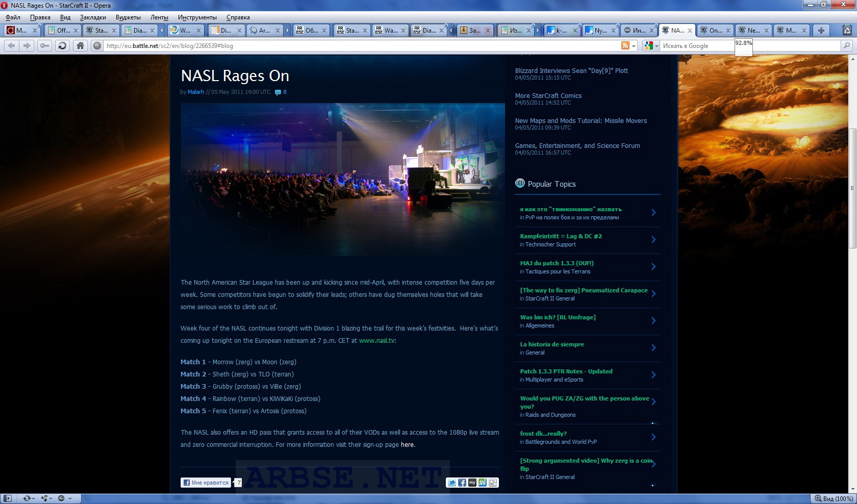Screen dimensions: 857x504
Task: Open a new tab with the plus button
Action: point(821,30)
